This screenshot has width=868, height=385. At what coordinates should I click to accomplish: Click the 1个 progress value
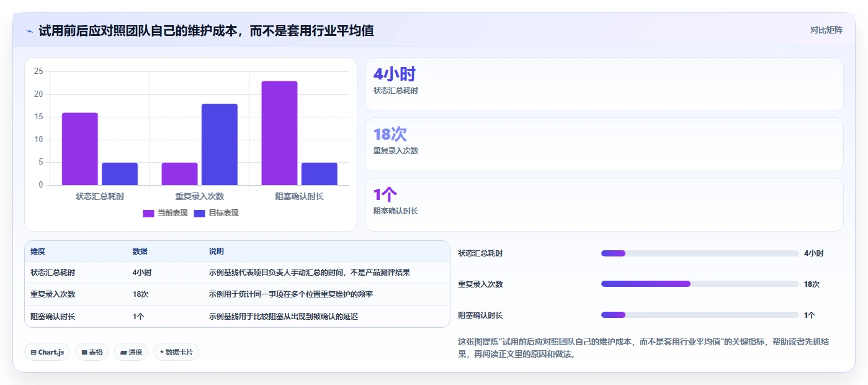810,315
